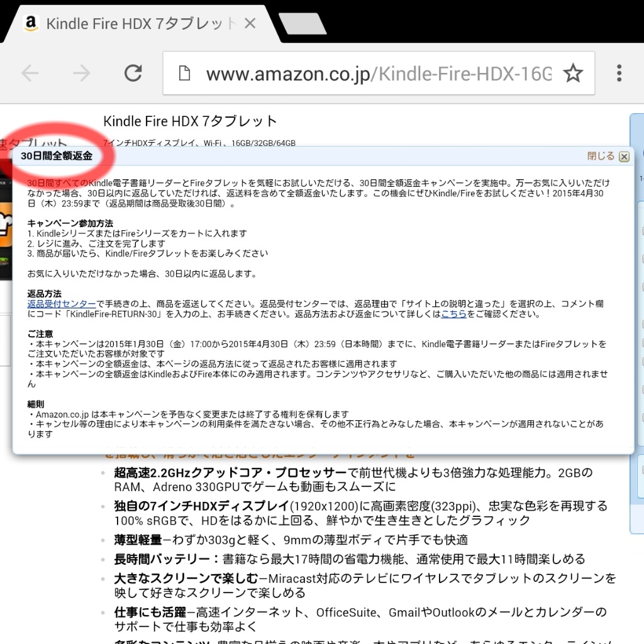Click the 超高速2.2GHzクアッドコア・プロセッサー bullet

(x=353, y=480)
